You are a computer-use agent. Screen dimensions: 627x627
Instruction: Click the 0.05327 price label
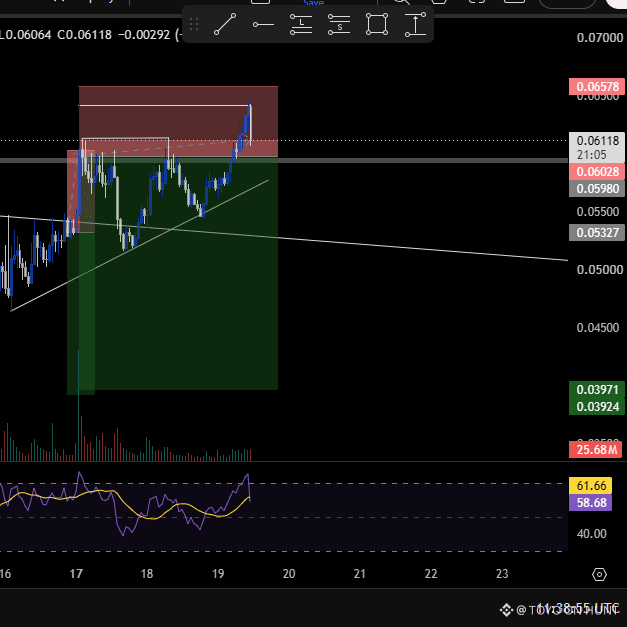click(597, 232)
